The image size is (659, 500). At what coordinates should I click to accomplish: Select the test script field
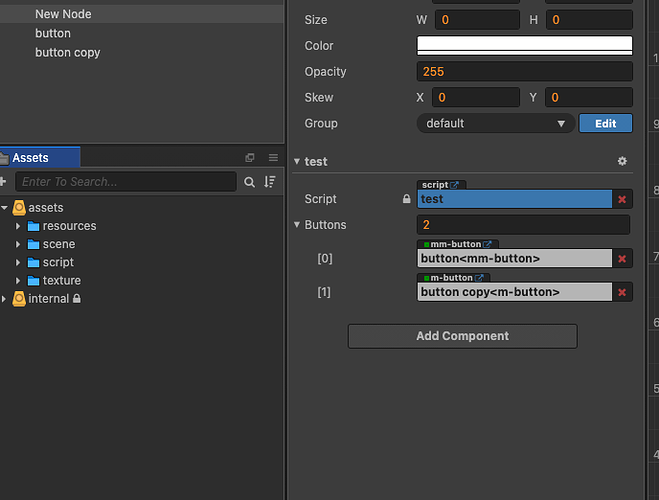click(514, 199)
